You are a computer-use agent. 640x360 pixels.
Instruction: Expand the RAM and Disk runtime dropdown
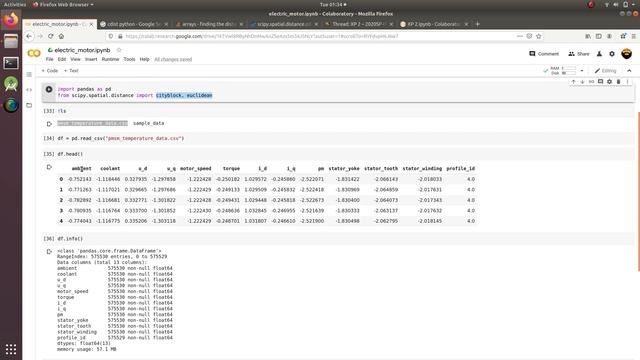(x=582, y=71)
